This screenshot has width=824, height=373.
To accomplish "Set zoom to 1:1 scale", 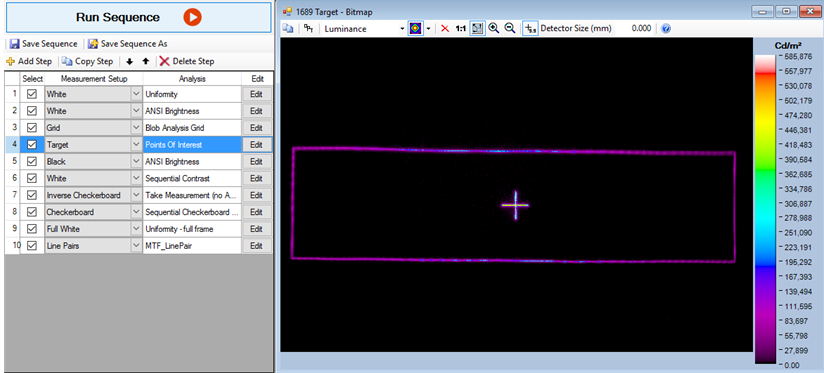I will [x=460, y=29].
